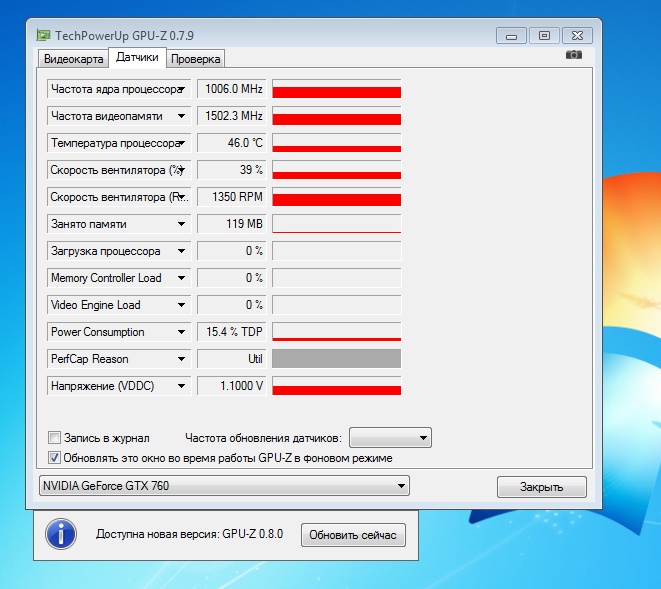661x589 pixels.
Task: Click Доступна новая версия: GPU-Z 0.8.0 text
Action: [x=189, y=534]
